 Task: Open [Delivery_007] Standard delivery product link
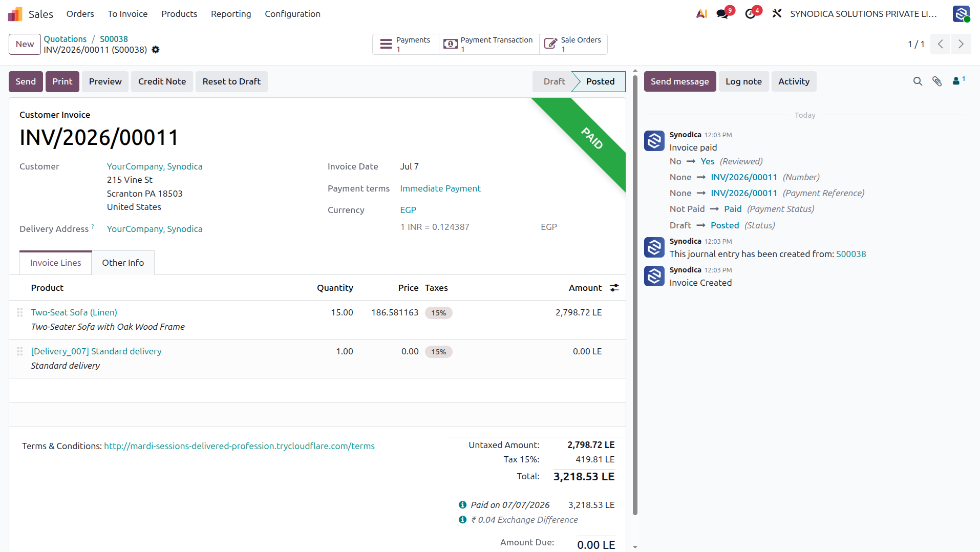pos(96,351)
